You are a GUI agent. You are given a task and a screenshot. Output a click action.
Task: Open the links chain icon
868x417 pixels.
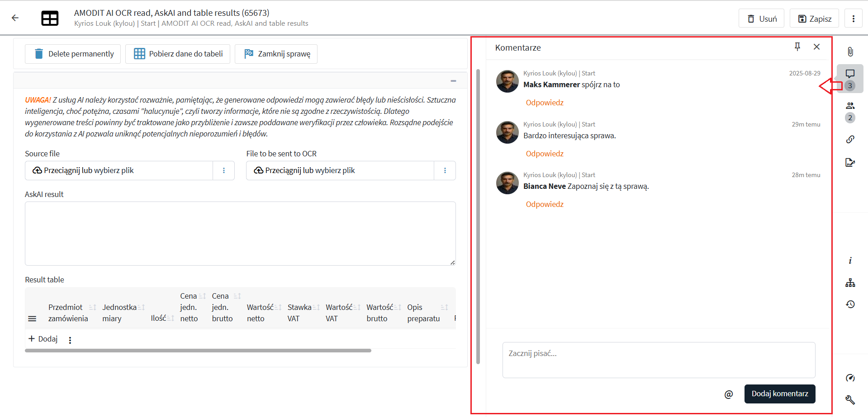click(x=850, y=139)
